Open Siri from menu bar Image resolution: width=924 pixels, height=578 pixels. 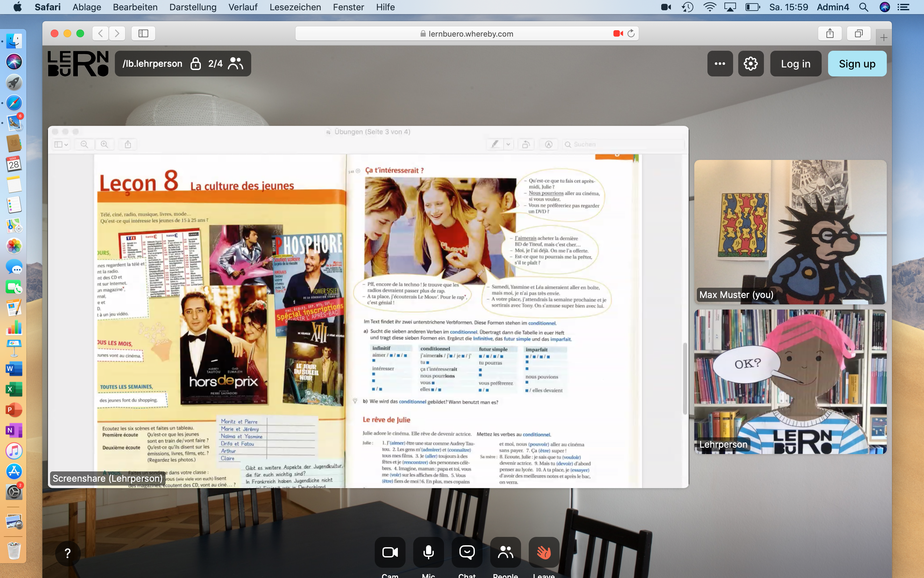tap(885, 7)
